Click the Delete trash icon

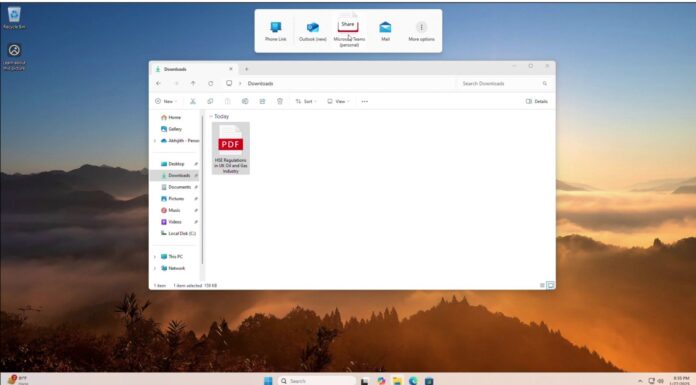point(280,101)
